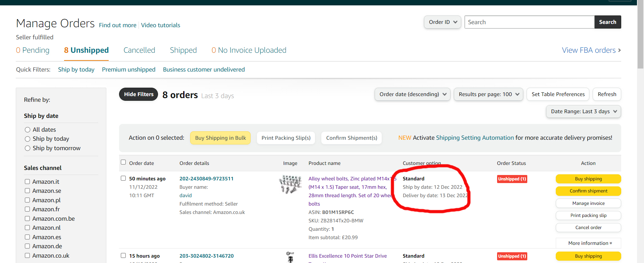Open the Video tutorials link
Viewport: 644px width, 263px height.
pos(161,25)
